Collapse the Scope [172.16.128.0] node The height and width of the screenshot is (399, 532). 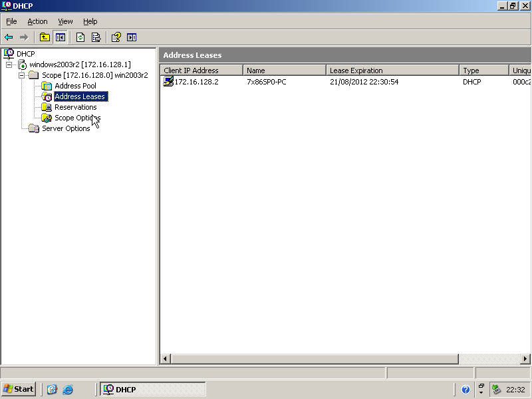(x=21, y=75)
